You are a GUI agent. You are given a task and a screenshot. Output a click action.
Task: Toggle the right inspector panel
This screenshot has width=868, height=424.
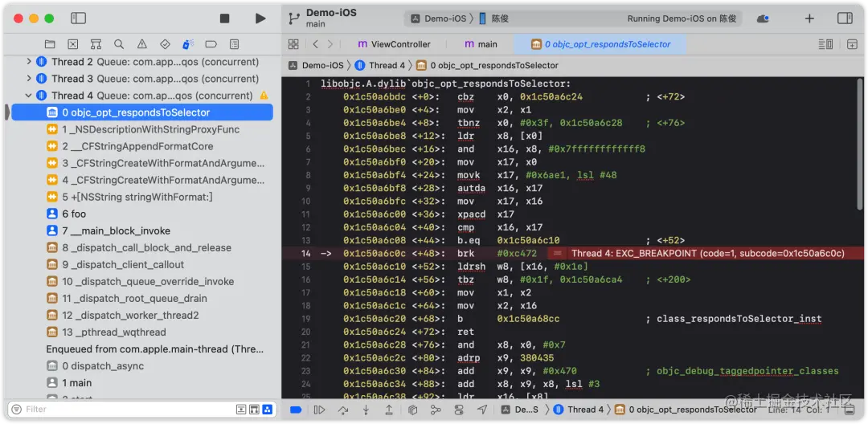[845, 18]
